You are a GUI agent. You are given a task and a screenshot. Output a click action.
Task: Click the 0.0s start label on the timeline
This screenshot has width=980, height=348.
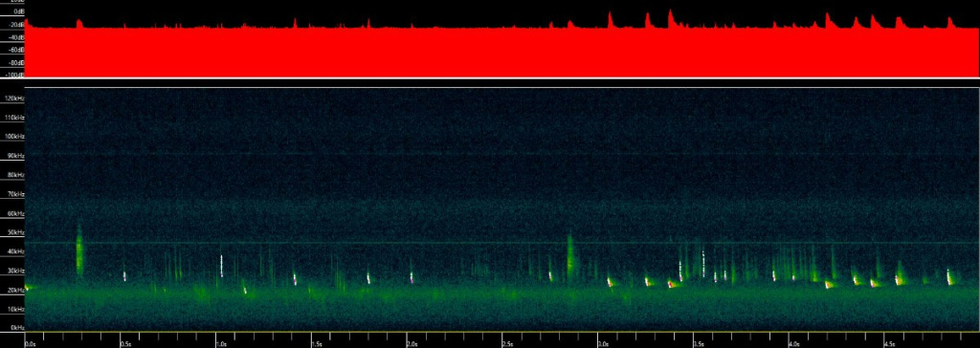[31, 343]
